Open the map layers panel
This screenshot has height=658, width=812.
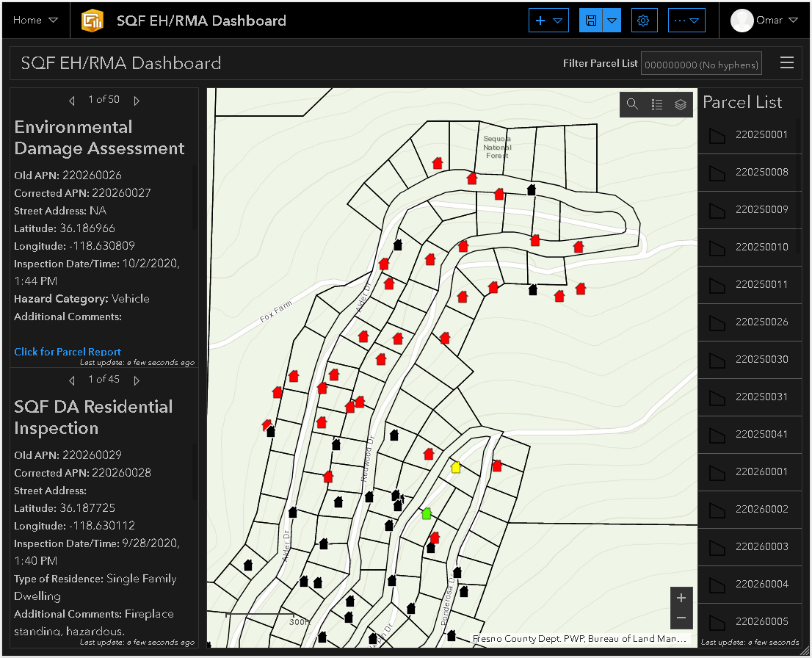(x=681, y=104)
